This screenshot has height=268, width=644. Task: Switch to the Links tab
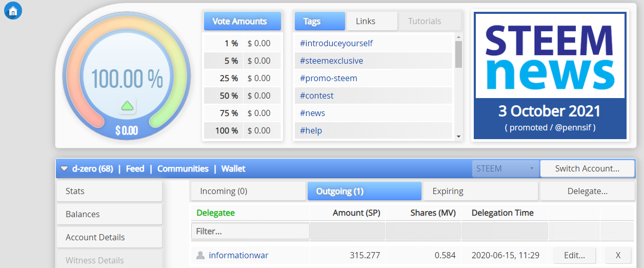[x=372, y=21]
